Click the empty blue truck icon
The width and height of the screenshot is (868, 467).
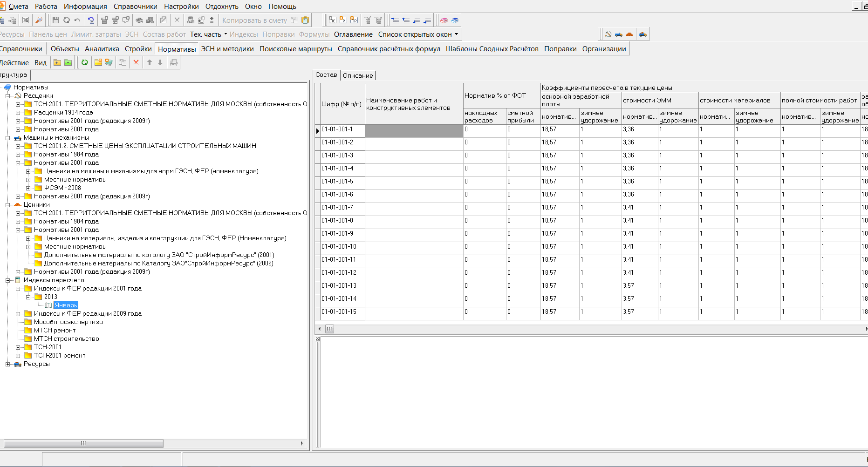tap(619, 34)
